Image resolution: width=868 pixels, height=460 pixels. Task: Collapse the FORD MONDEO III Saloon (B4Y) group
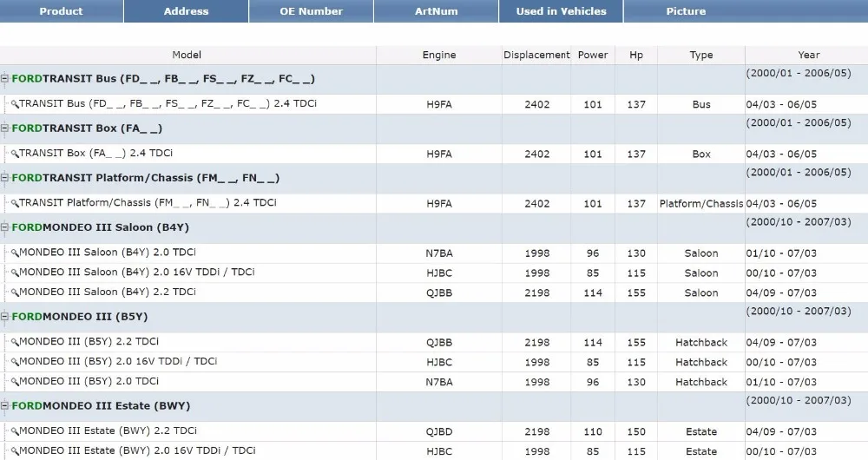[x=4, y=227]
